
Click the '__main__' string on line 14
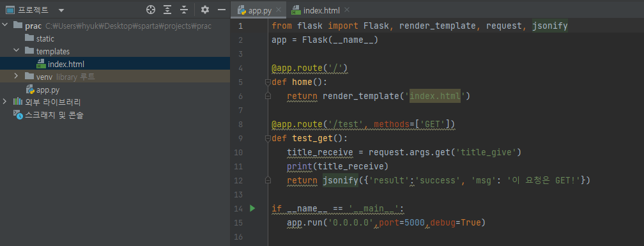click(374, 209)
